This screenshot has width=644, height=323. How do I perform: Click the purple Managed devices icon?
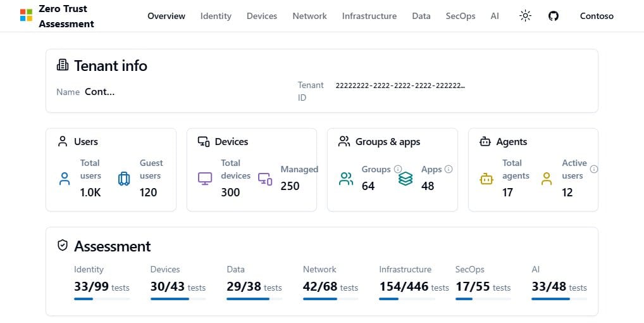tap(265, 179)
